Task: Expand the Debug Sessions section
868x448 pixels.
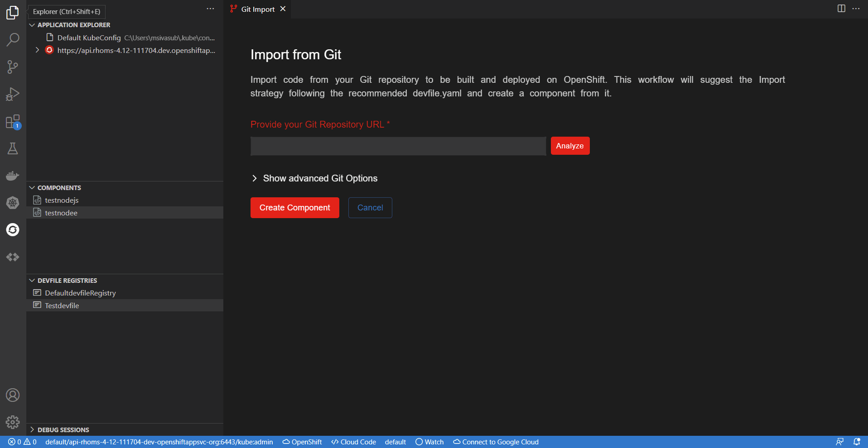Action: pyautogui.click(x=32, y=430)
